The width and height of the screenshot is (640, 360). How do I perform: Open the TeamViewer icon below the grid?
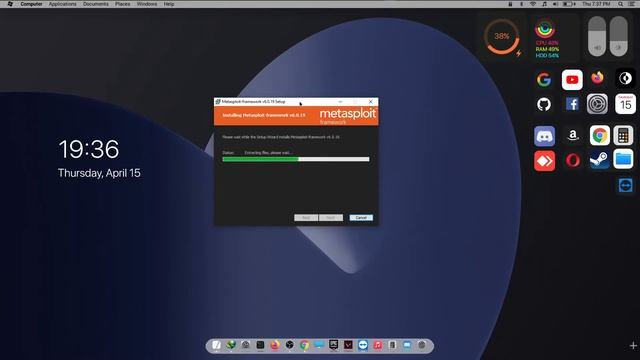(x=625, y=185)
